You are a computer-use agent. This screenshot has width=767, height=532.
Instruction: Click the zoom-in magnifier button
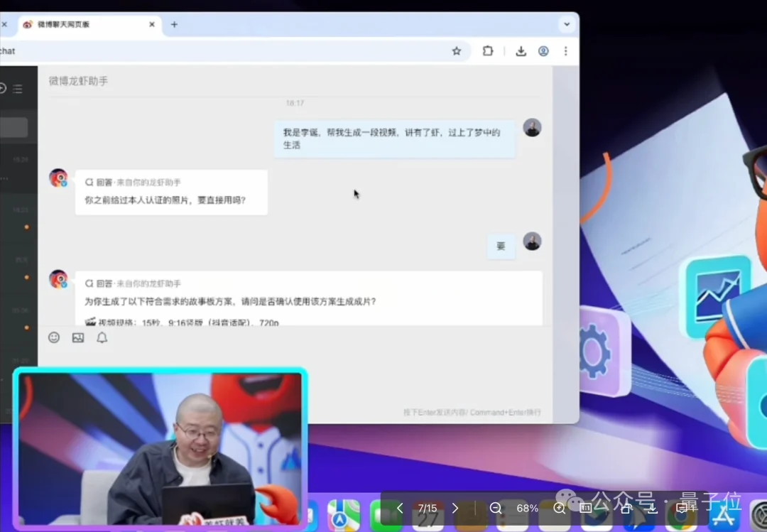pos(559,509)
